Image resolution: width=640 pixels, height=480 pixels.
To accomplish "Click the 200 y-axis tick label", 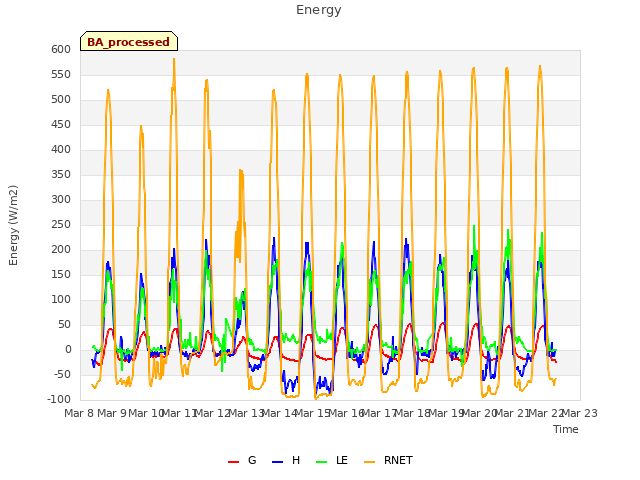I will [x=61, y=250].
